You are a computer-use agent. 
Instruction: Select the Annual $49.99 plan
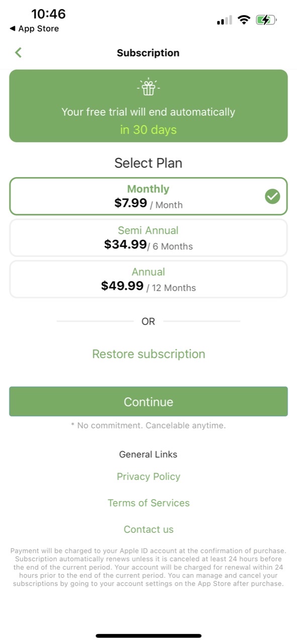(148, 279)
